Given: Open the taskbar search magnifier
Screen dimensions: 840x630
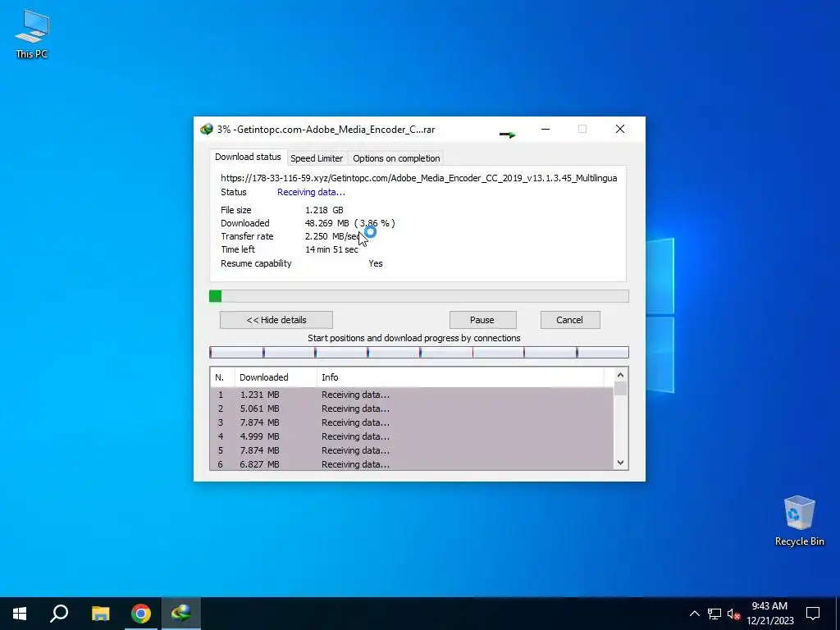Looking at the screenshot, I should [x=59, y=614].
